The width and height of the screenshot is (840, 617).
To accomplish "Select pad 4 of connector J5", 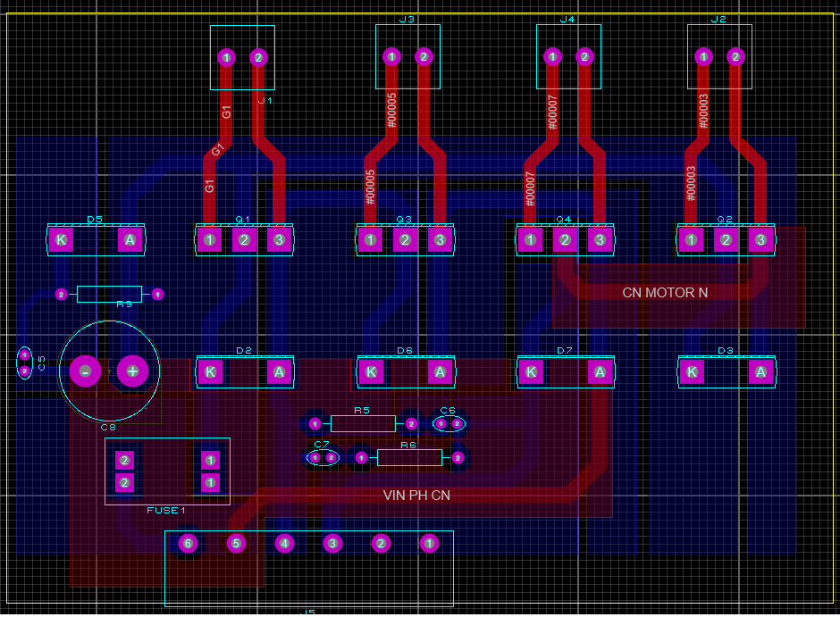I will [284, 544].
